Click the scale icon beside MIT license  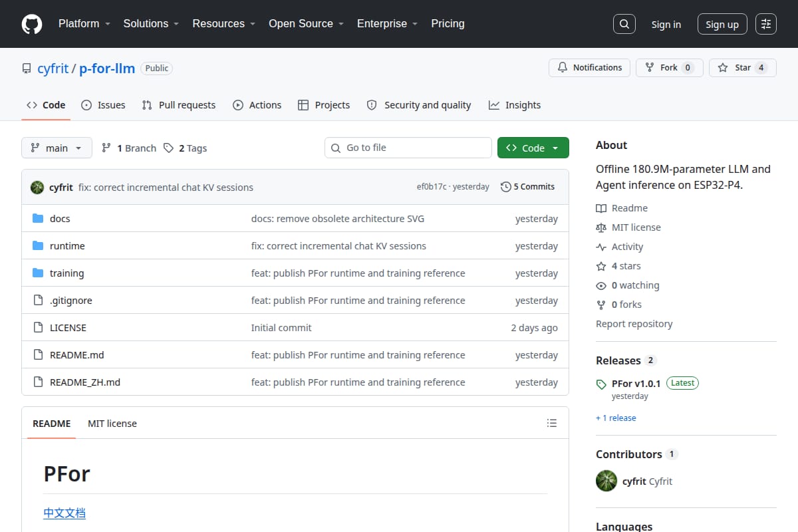point(601,227)
